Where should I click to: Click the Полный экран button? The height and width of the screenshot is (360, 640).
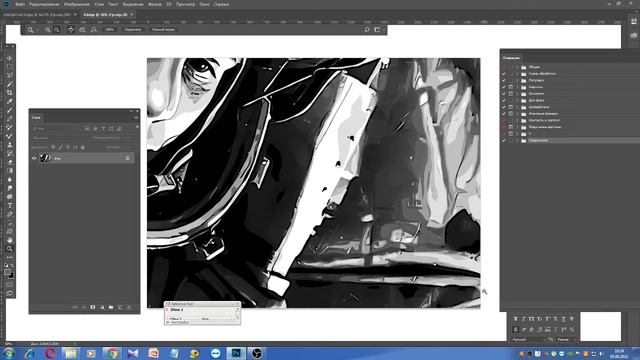click(163, 30)
